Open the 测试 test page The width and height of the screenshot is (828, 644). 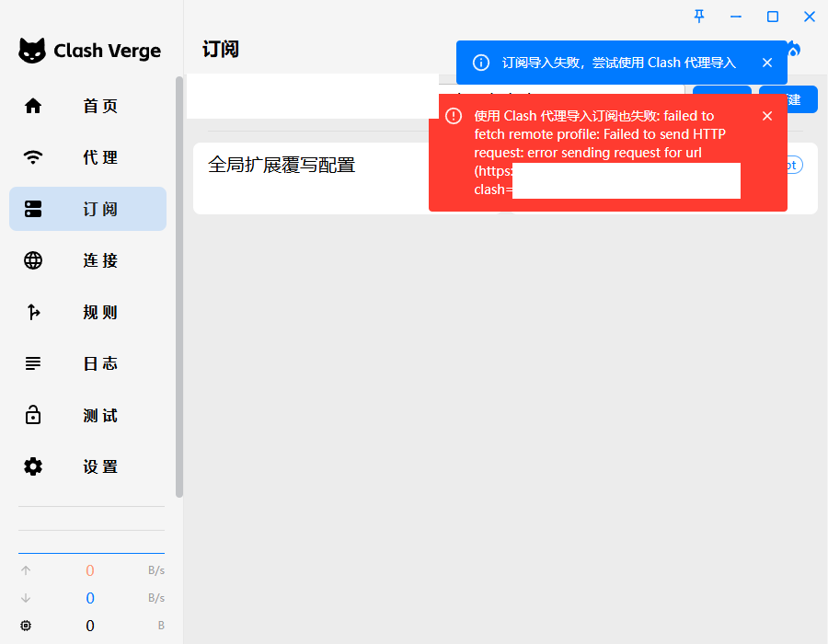[x=88, y=415]
